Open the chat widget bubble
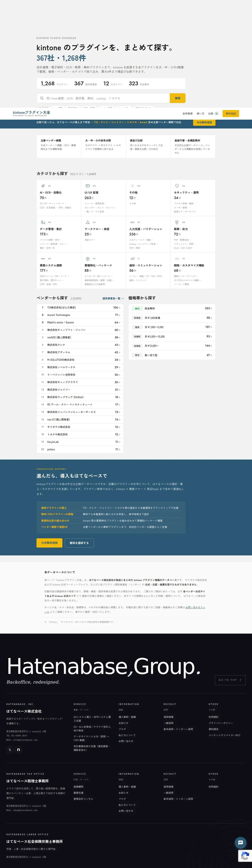This screenshot has width=252, height=868. (240, 842)
